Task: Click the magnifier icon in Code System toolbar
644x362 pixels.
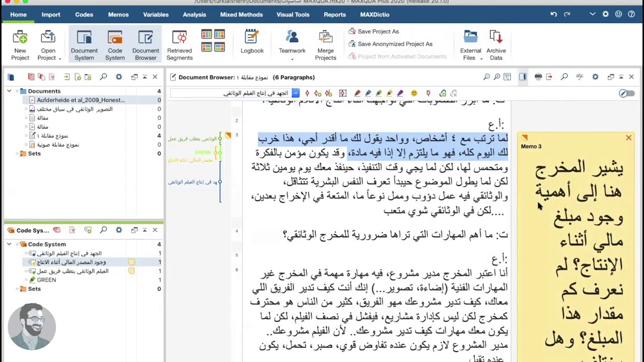Action: [x=103, y=230]
